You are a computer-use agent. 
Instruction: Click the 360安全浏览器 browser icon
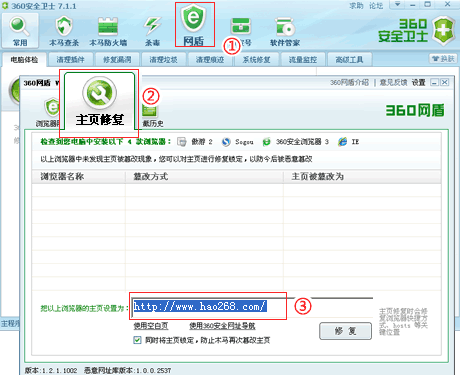(x=266, y=142)
